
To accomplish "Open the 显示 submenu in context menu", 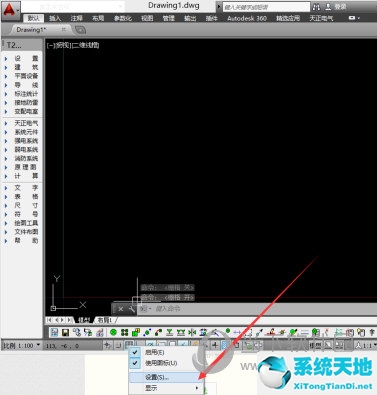I will coord(166,388).
